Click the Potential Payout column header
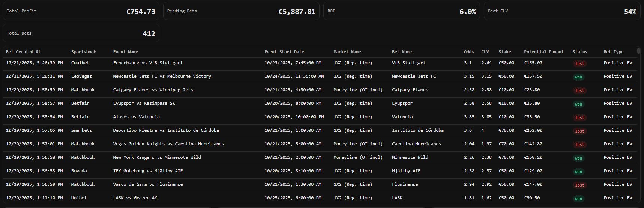This screenshot has width=644, height=208. 543,52
